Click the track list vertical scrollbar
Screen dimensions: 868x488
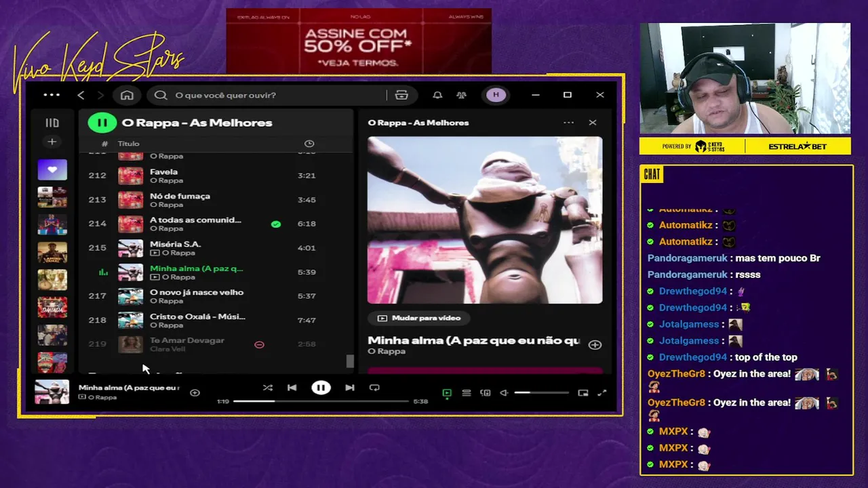[x=350, y=361]
